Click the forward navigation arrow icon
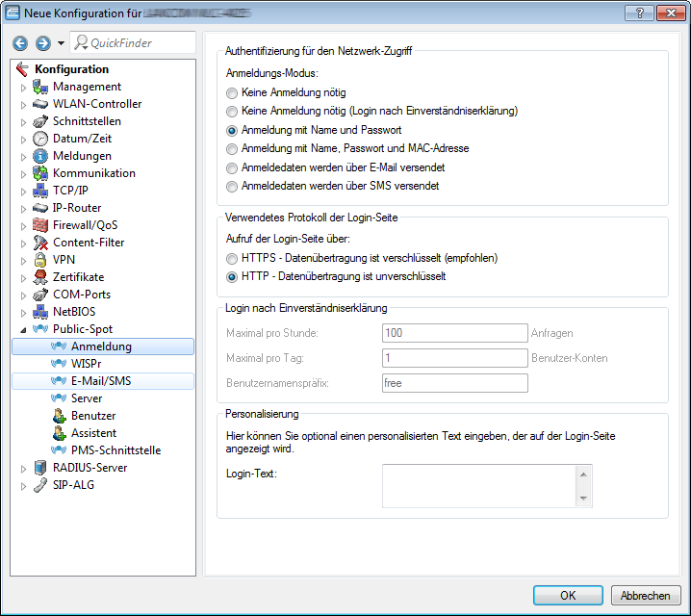Viewport: 691px width, 616px height. (x=42, y=43)
